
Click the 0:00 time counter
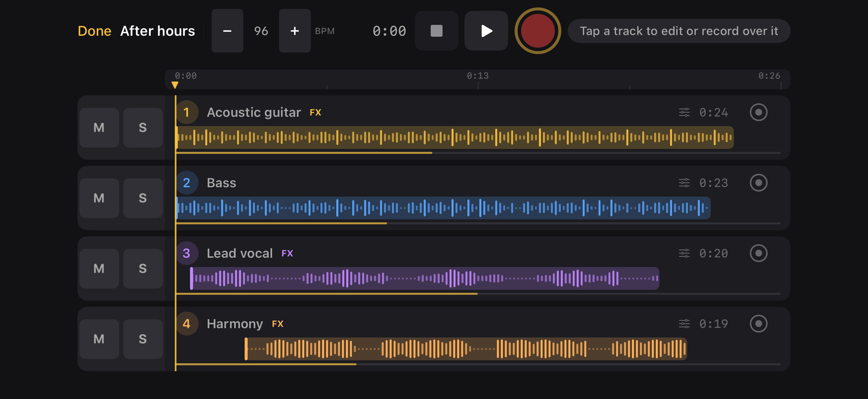pos(389,31)
